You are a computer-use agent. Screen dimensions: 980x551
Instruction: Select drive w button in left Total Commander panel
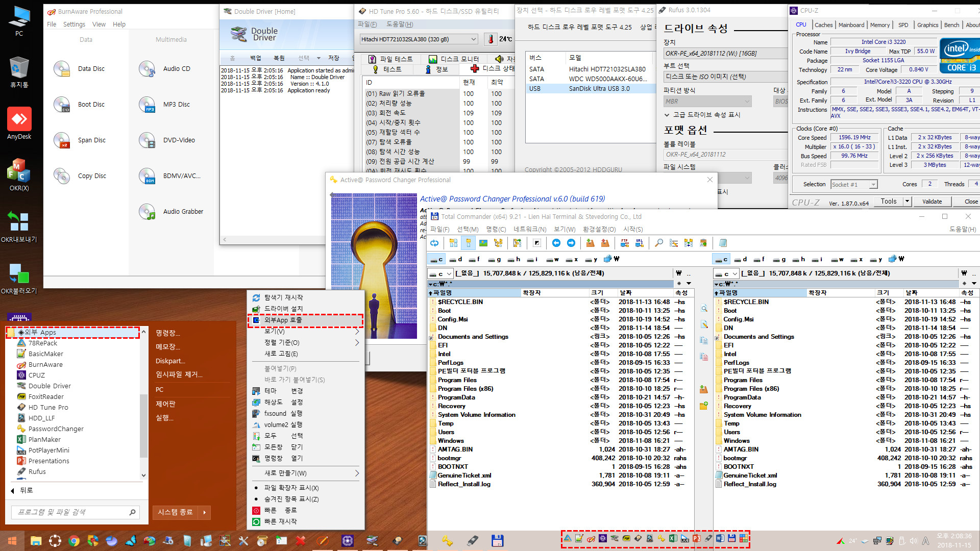coord(553,259)
